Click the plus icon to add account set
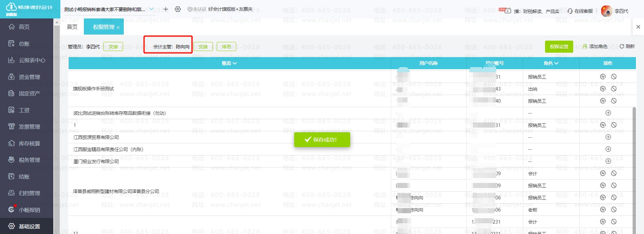The image size is (644, 234). 166,9
